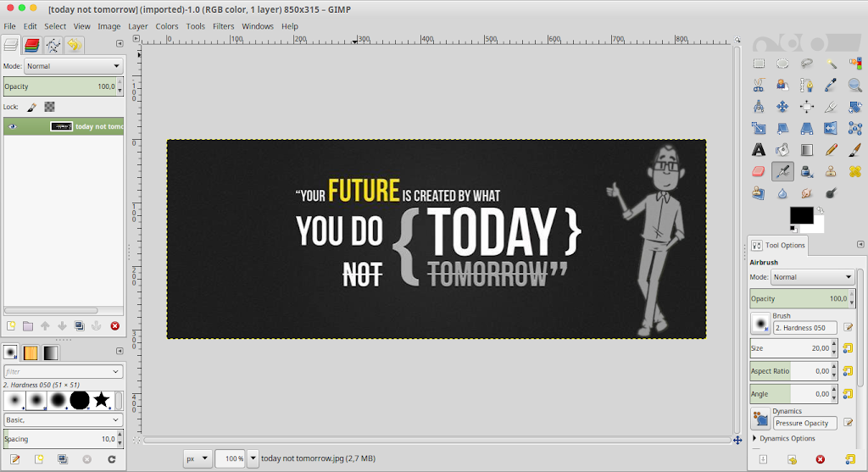The height and width of the screenshot is (472, 868).
Task: Pick the Pencil tool
Action: coord(832,150)
